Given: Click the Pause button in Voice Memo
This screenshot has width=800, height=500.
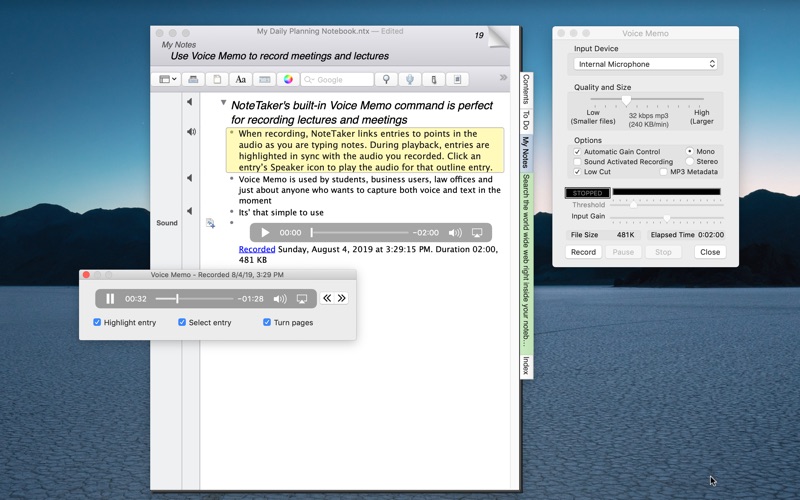Looking at the screenshot, I should [623, 252].
